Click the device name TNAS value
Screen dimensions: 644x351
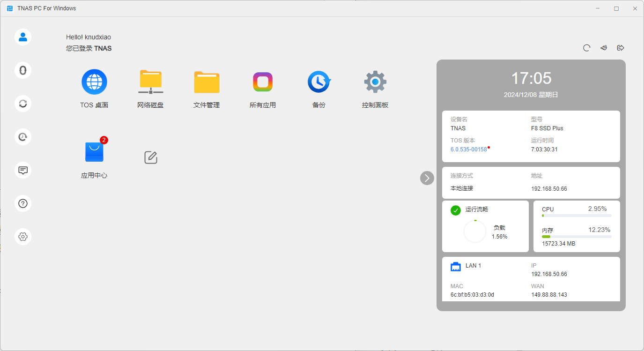458,128
